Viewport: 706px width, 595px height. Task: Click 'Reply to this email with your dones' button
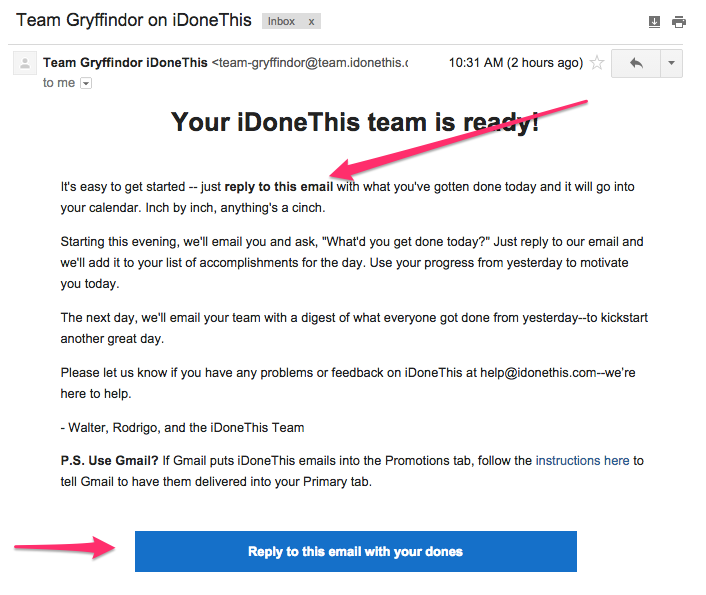coord(356,551)
